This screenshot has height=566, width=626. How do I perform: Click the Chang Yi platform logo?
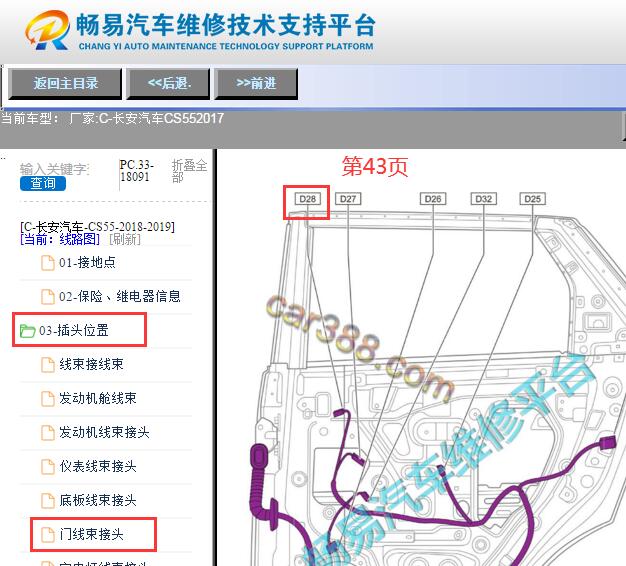click(x=47, y=30)
